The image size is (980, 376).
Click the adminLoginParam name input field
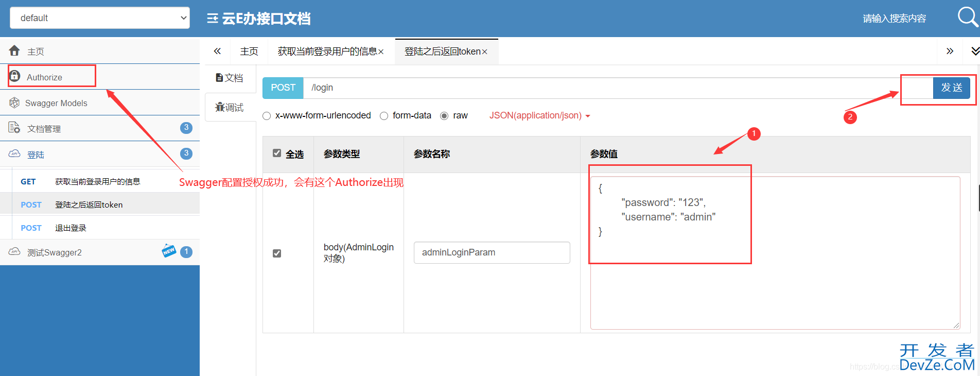coord(492,252)
